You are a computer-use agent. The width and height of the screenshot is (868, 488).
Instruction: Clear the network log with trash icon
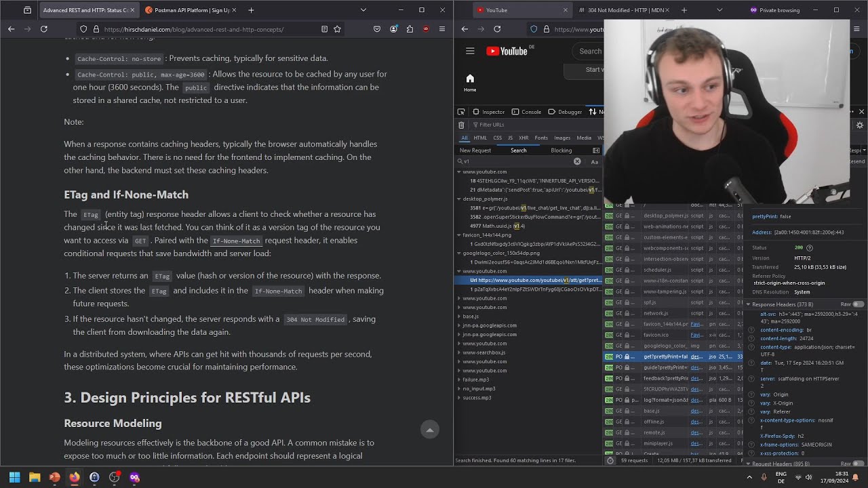click(x=461, y=125)
